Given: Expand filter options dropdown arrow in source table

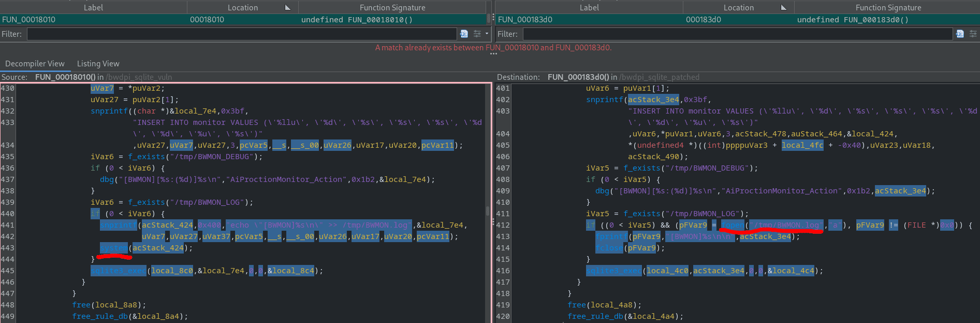Looking at the screenshot, I should [487, 34].
